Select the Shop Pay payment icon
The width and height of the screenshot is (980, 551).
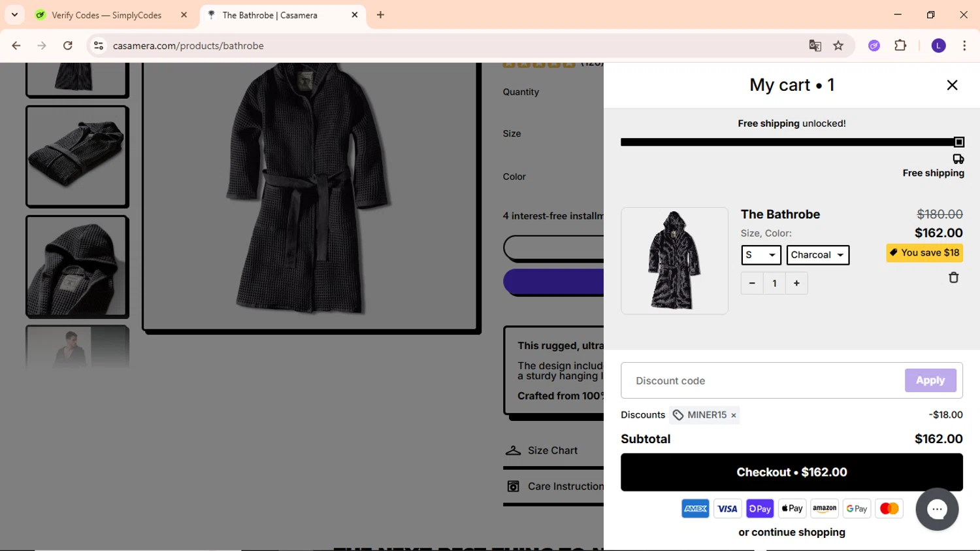point(760,509)
